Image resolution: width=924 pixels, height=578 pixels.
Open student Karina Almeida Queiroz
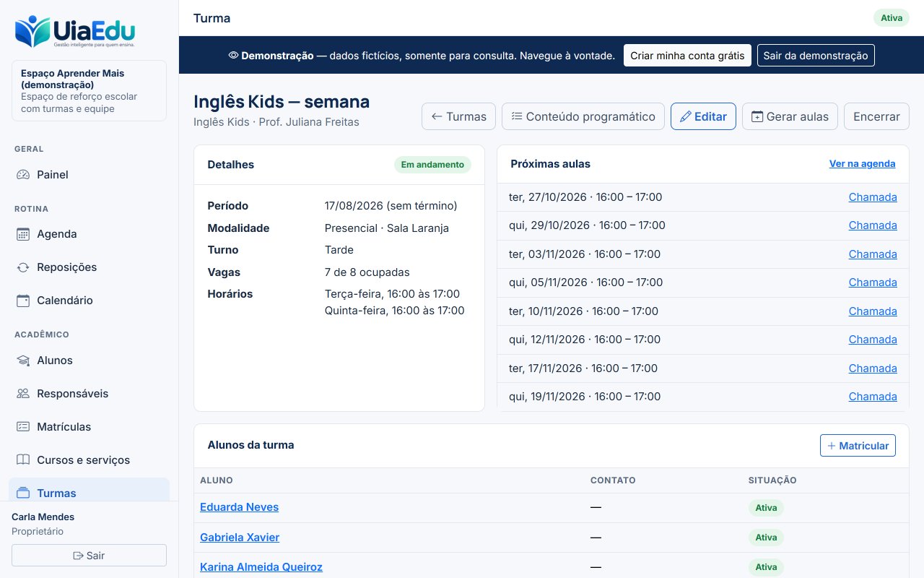pyautogui.click(x=261, y=567)
